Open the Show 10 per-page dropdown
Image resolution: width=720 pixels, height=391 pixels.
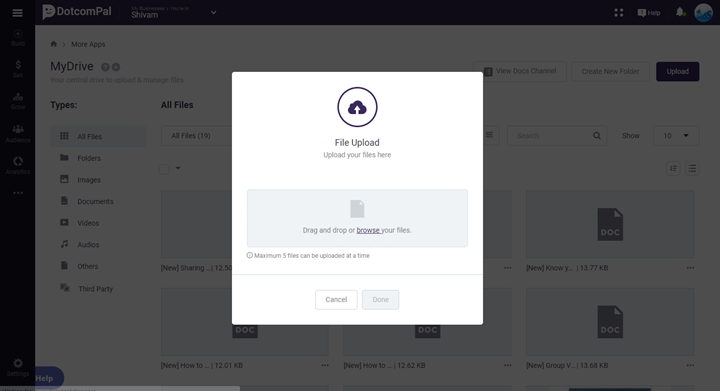676,136
